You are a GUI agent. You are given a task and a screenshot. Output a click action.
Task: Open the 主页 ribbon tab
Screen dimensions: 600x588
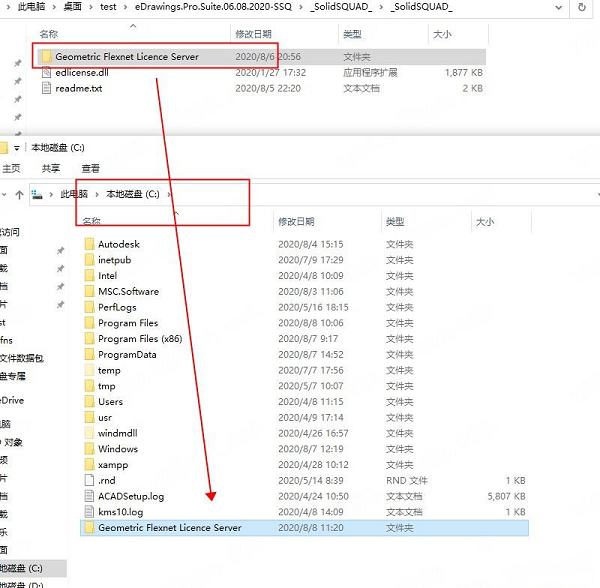click(11, 168)
